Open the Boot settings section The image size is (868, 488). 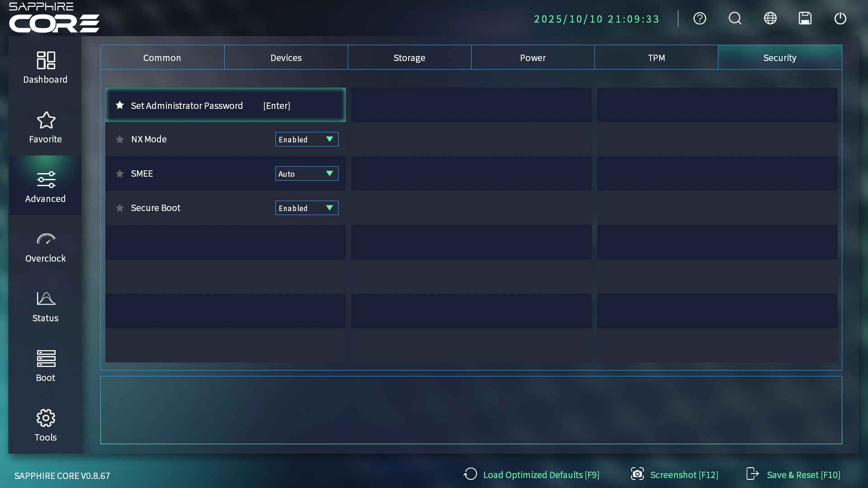coord(45,366)
